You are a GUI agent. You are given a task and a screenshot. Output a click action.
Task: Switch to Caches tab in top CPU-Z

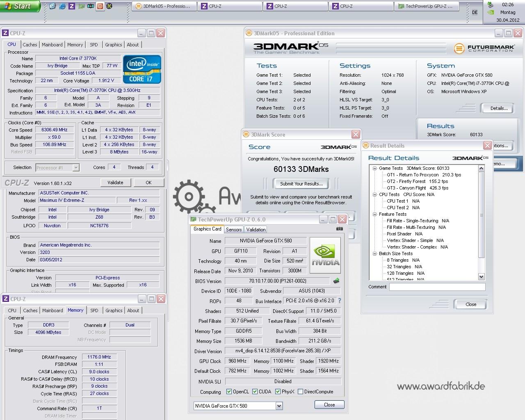coord(30,45)
